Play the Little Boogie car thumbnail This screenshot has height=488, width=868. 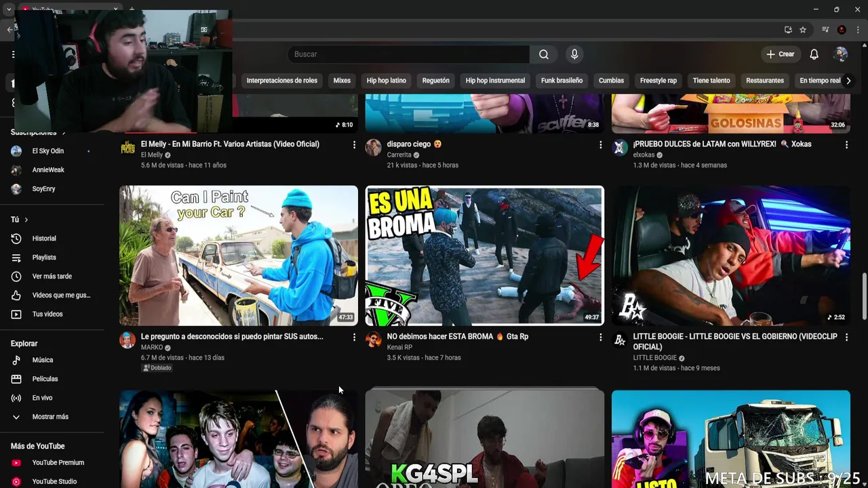[x=730, y=256]
